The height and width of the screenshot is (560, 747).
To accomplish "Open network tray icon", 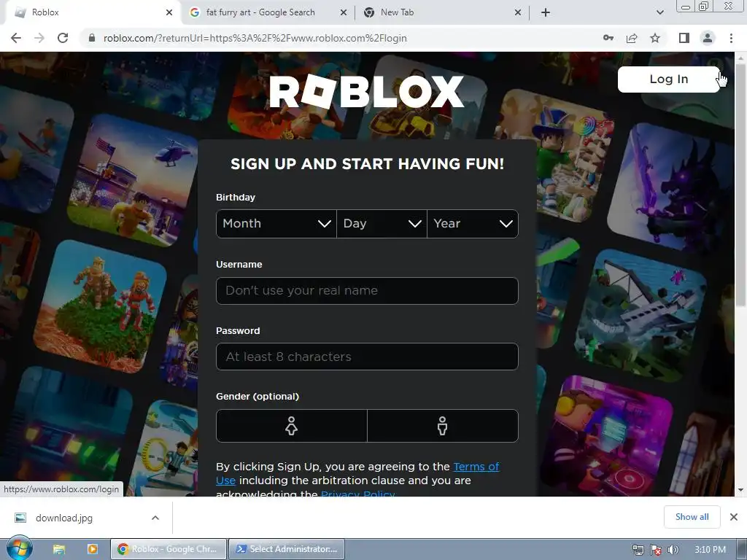I will pyautogui.click(x=638, y=550).
